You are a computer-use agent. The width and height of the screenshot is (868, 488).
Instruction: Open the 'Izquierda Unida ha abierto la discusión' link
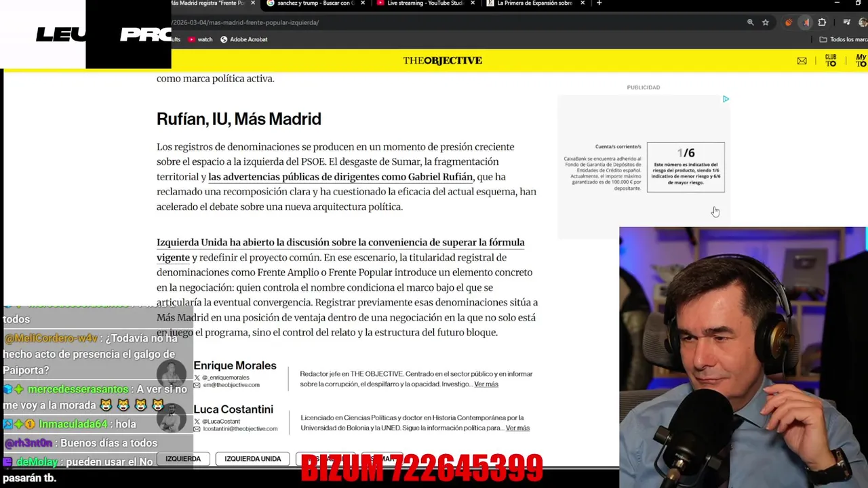point(340,249)
